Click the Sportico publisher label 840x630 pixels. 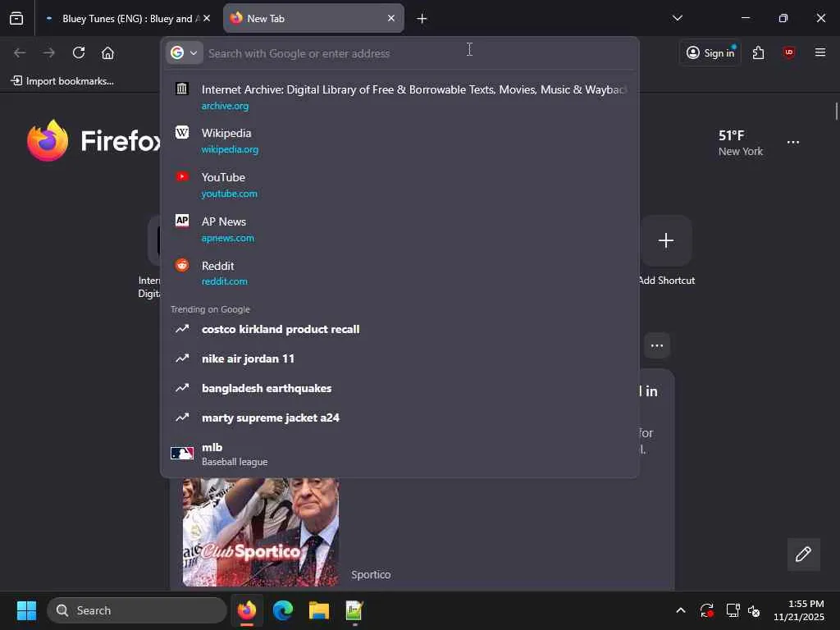(371, 574)
